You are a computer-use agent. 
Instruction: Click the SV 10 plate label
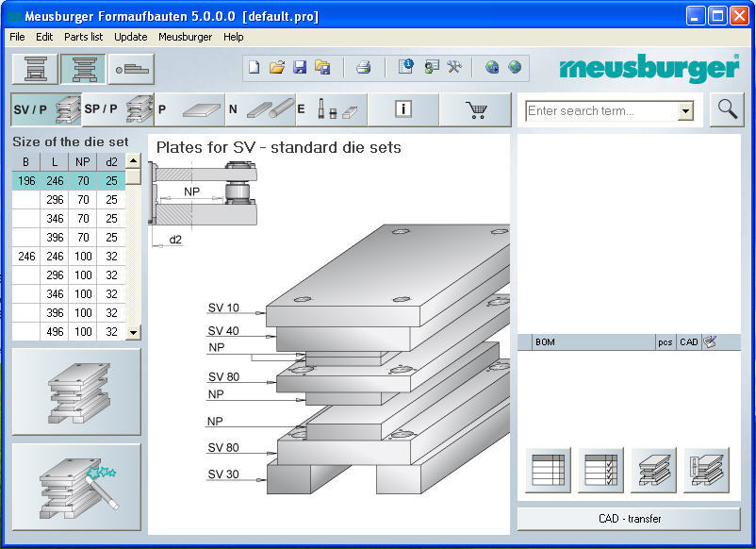pos(223,308)
